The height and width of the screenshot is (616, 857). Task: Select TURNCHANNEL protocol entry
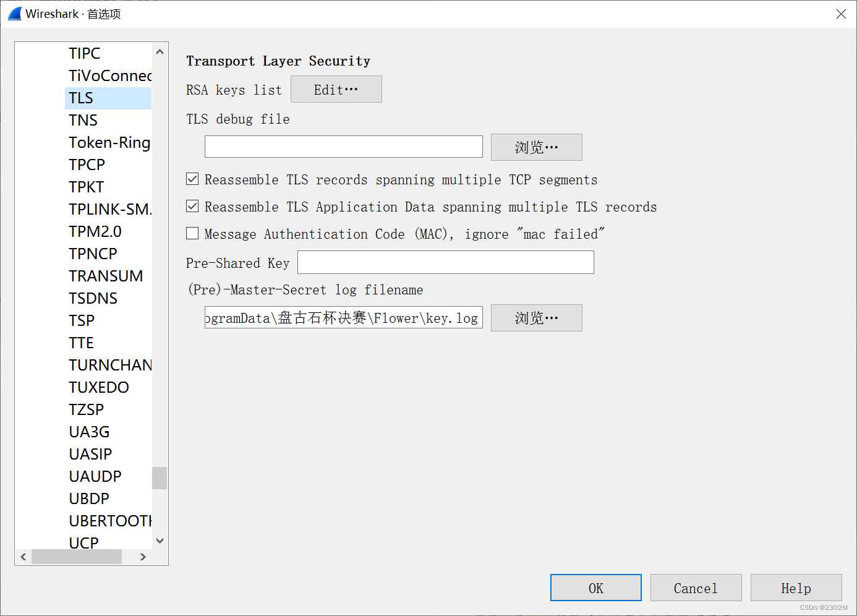coord(108,366)
